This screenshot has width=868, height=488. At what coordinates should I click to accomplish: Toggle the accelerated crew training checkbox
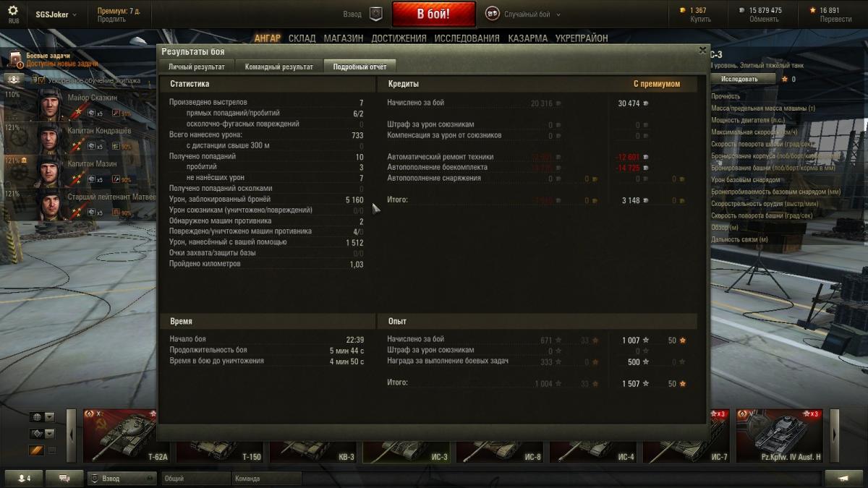tap(41, 80)
